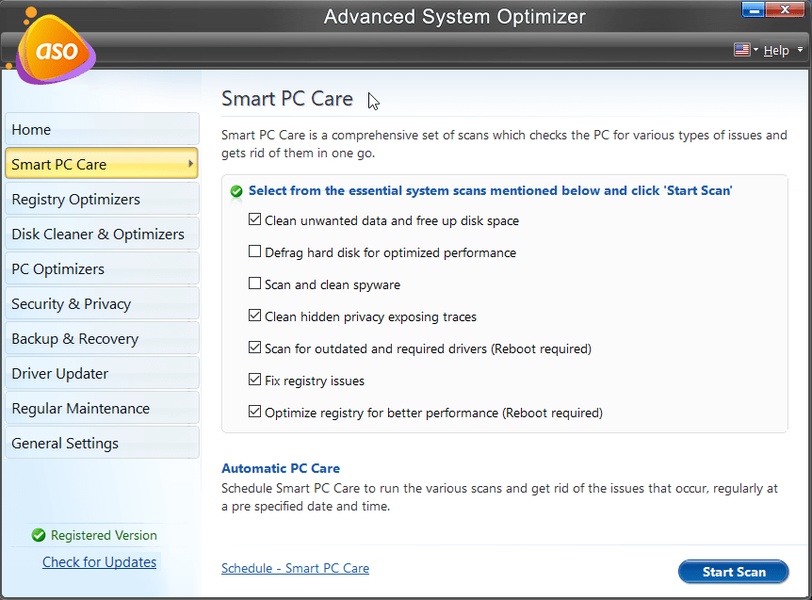
Task: Expand the Smart PC Care submenu arrow
Action: click(x=191, y=164)
